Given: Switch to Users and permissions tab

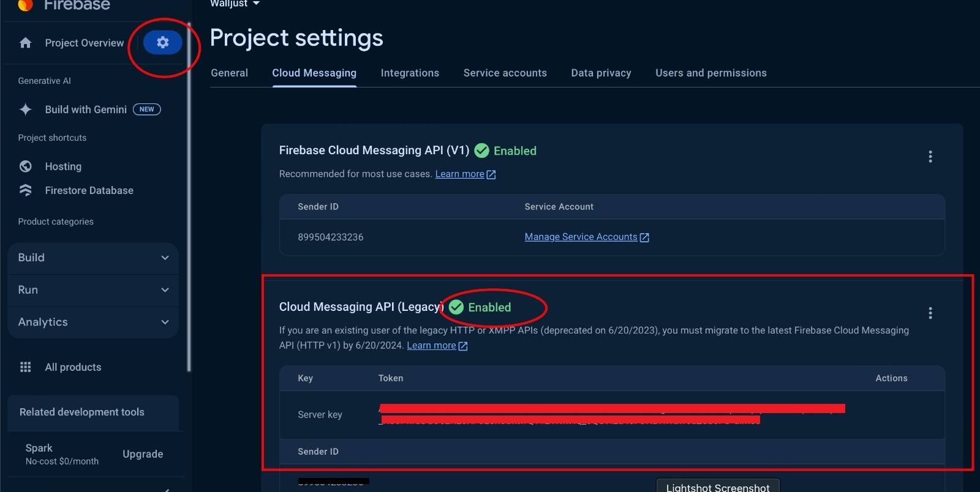Looking at the screenshot, I should pos(711,73).
